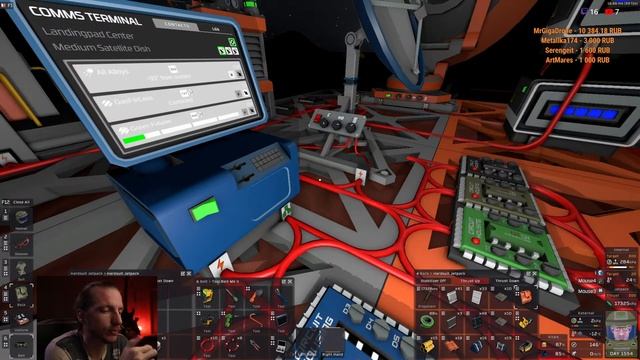The image size is (640, 360).
Task: Pin the left hardsuit jetpack window
Action: coord(182,273)
